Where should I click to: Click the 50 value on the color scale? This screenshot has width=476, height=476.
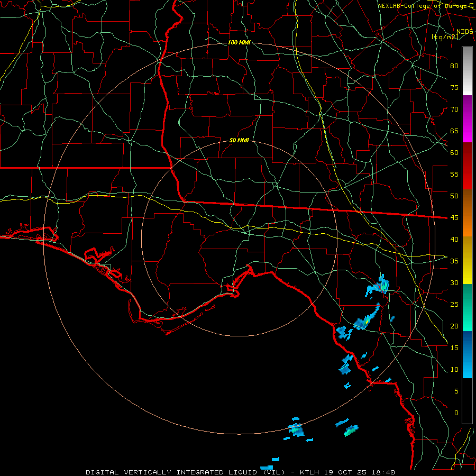[x=454, y=196]
